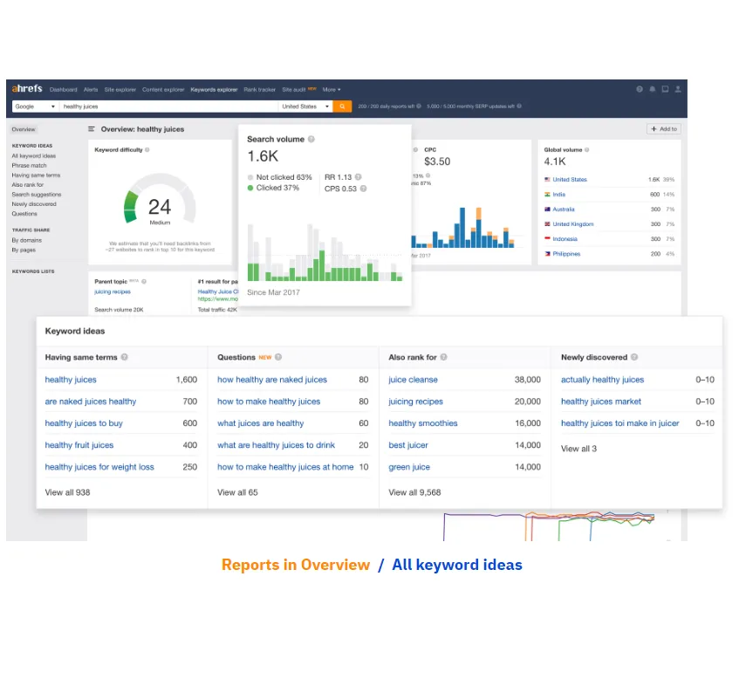
Task: Open the Alerts menu item
Action: pyautogui.click(x=91, y=90)
